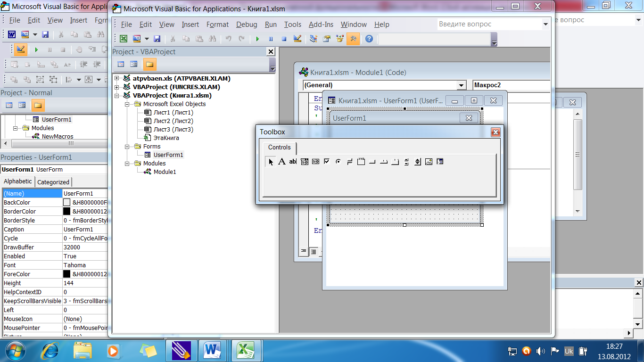Select the Label control in Toolbox
This screenshot has height=362, width=644.
282,162
